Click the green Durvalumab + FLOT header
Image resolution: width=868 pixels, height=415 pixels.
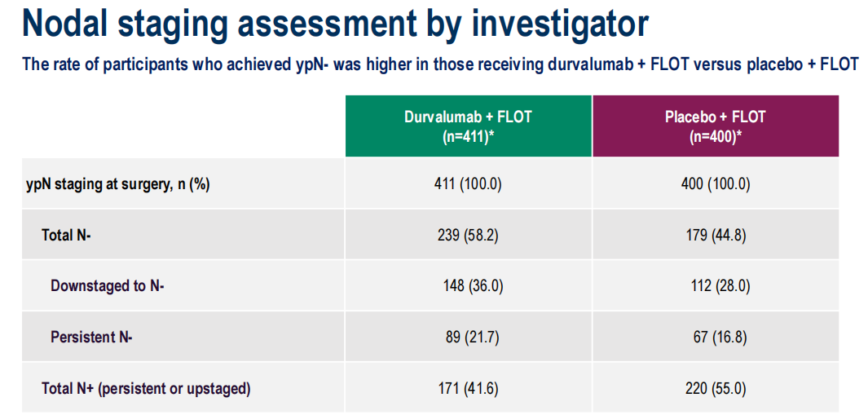468,126
